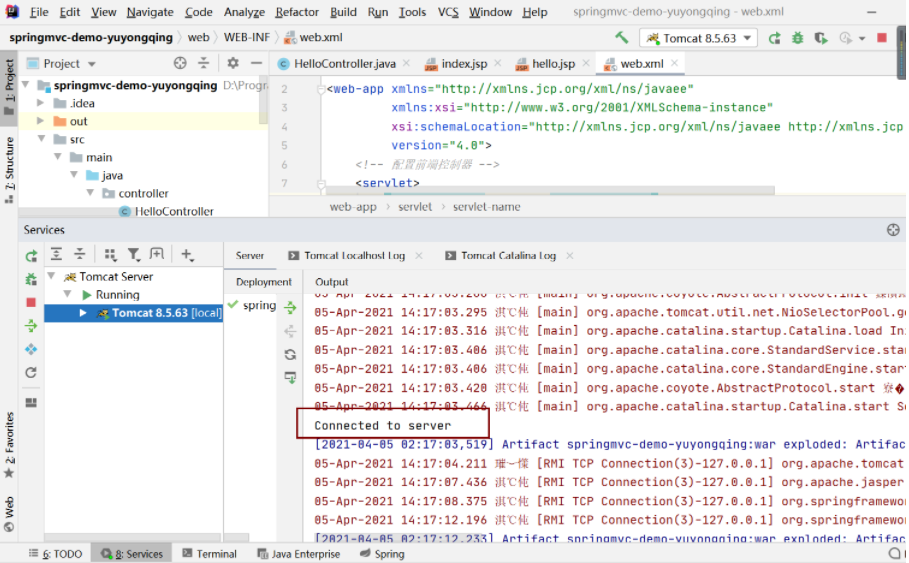The image size is (909, 563).
Task: Click Expand All in the Services toolbar
Action: coord(56,255)
